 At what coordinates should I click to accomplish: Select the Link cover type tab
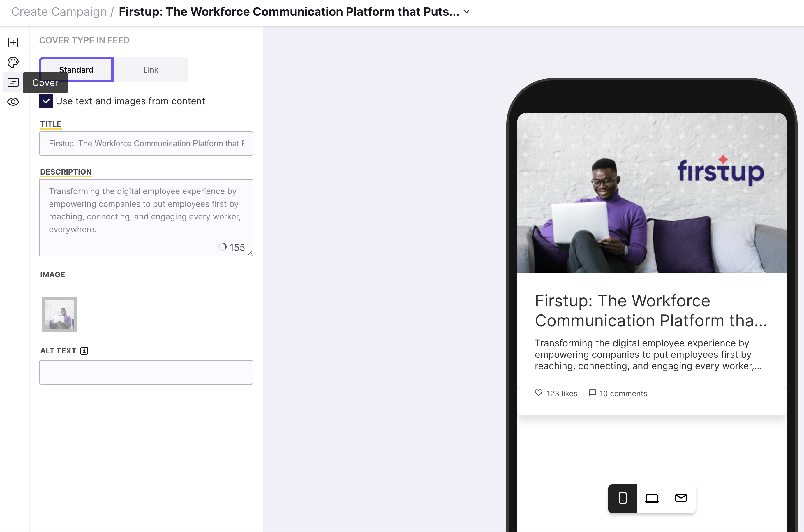pos(151,70)
